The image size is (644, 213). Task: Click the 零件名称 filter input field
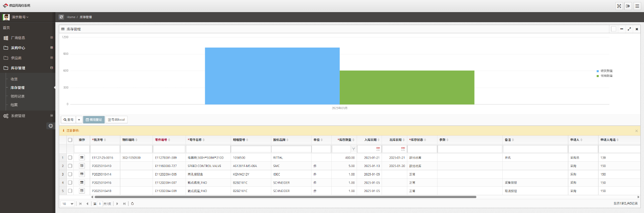208,149
